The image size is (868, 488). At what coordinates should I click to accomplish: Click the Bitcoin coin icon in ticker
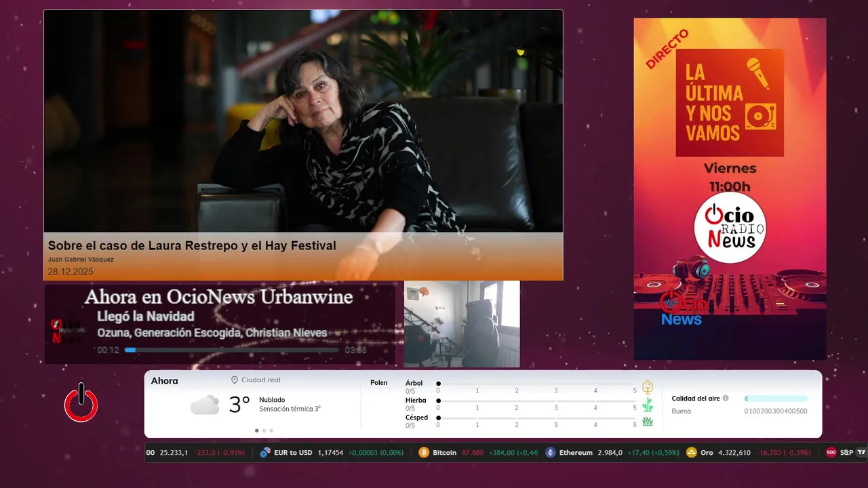point(424,453)
